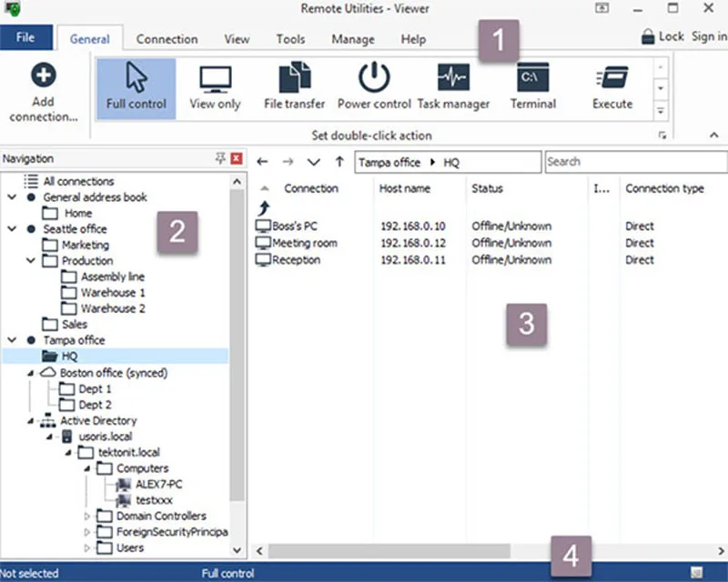728x582 pixels.
Task: Open the Tools ribbon tab
Action: coord(290,39)
